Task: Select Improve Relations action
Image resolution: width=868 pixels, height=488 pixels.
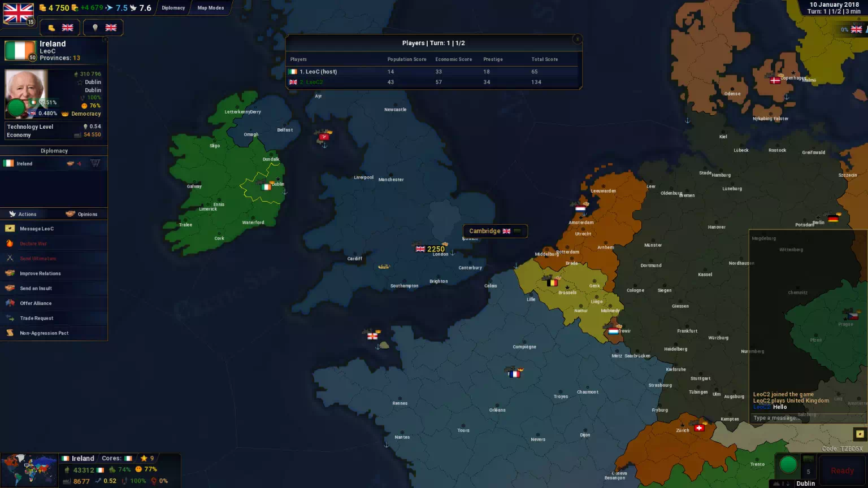Action: pyautogui.click(x=54, y=273)
